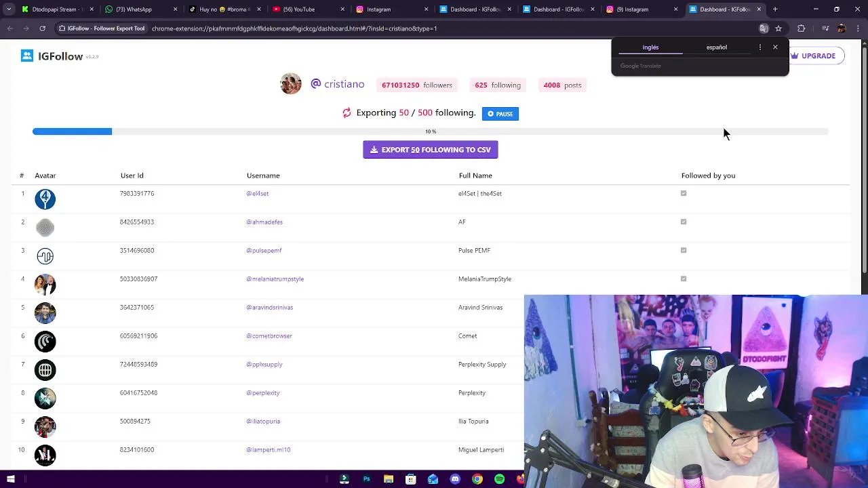The width and height of the screenshot is (868, 488).
Task: Click user id 7983391776
Action: (137, 193)
